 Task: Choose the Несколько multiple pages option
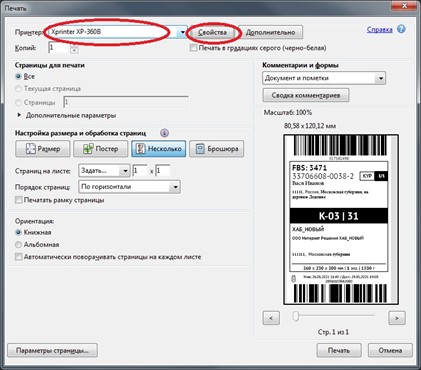coord(159,149)
